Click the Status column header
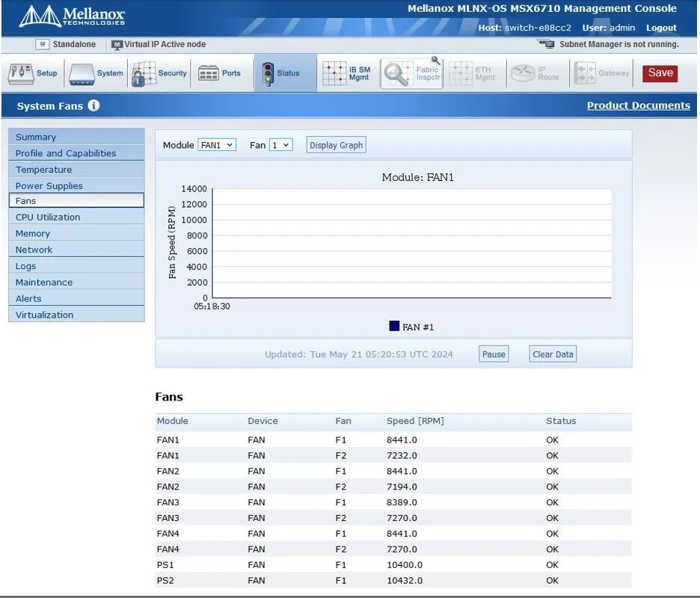Image resolution: width=700 pixels, height=598 pixels. coord(561,421)
